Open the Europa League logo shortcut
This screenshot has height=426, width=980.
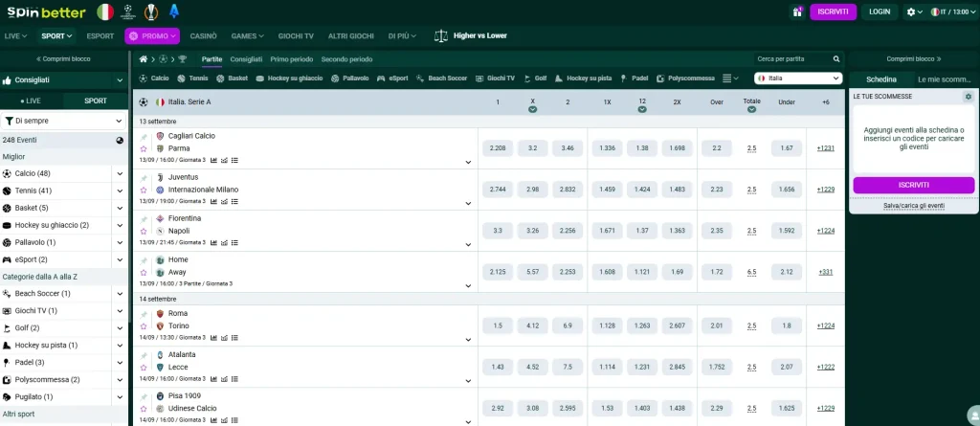tap(150, 11)
